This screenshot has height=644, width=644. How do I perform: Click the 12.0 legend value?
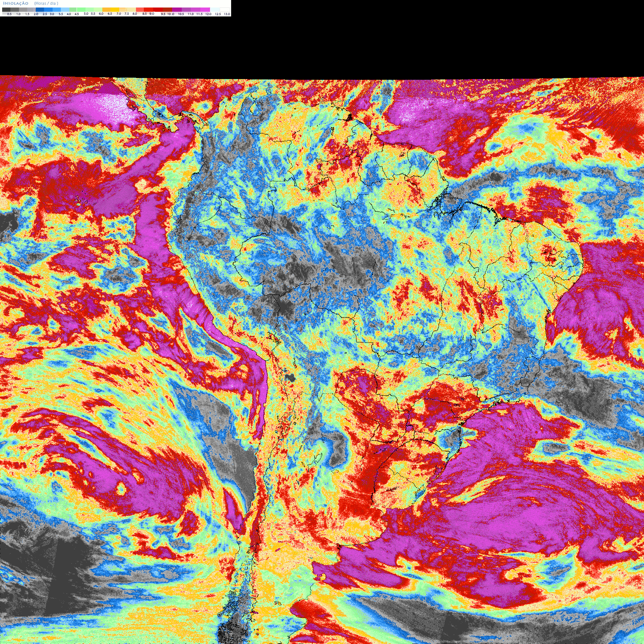pos(208,14)
